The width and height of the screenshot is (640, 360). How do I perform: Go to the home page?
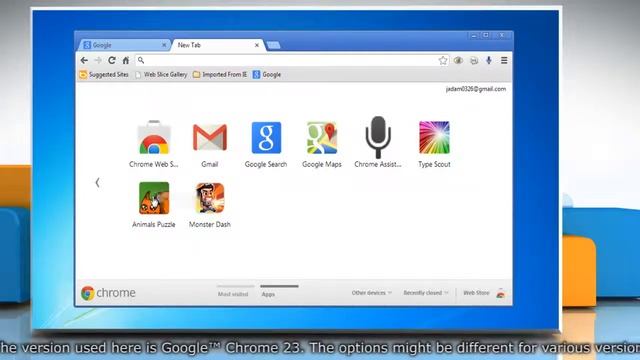(x=126, y=60)
